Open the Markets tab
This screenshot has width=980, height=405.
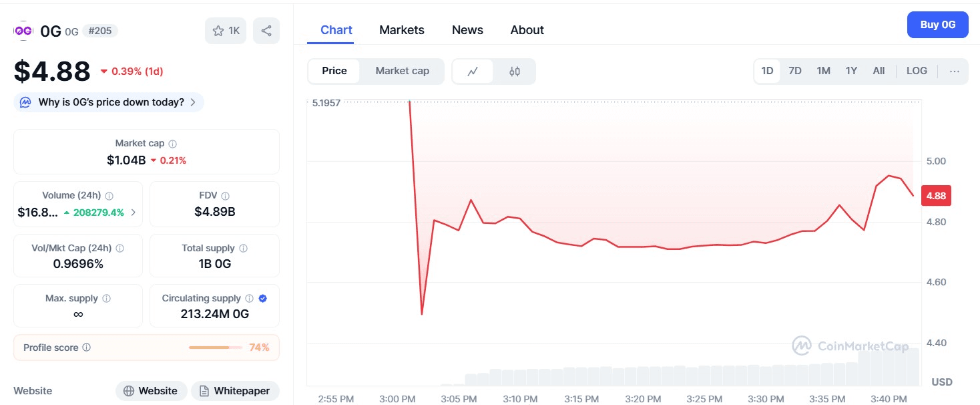click(x=402, y=30)
